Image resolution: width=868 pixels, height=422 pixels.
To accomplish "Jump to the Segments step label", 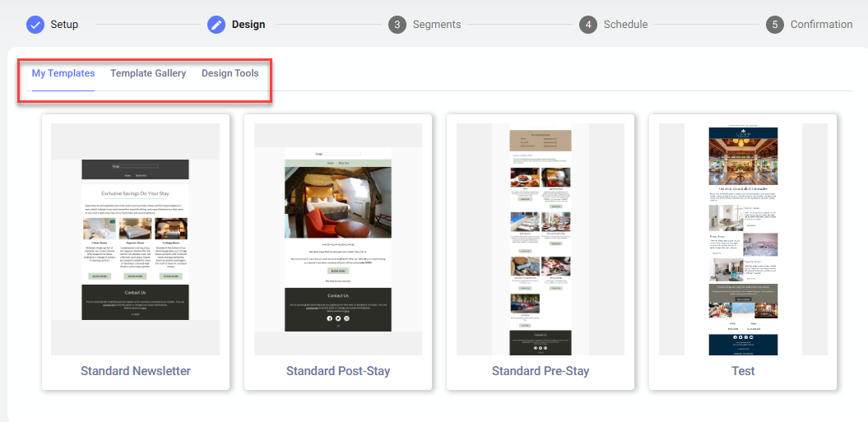I will click(x=437, y=25).
